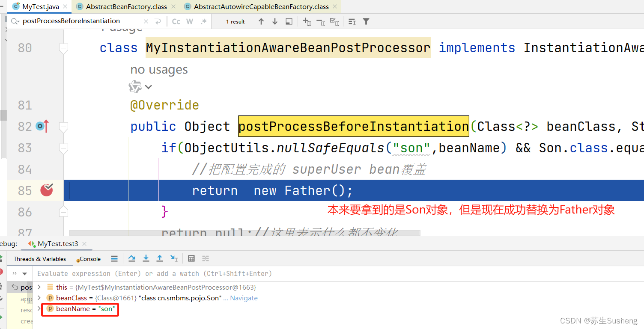
Task: Go to next search occurrence arrow
Action: (275, 21)
